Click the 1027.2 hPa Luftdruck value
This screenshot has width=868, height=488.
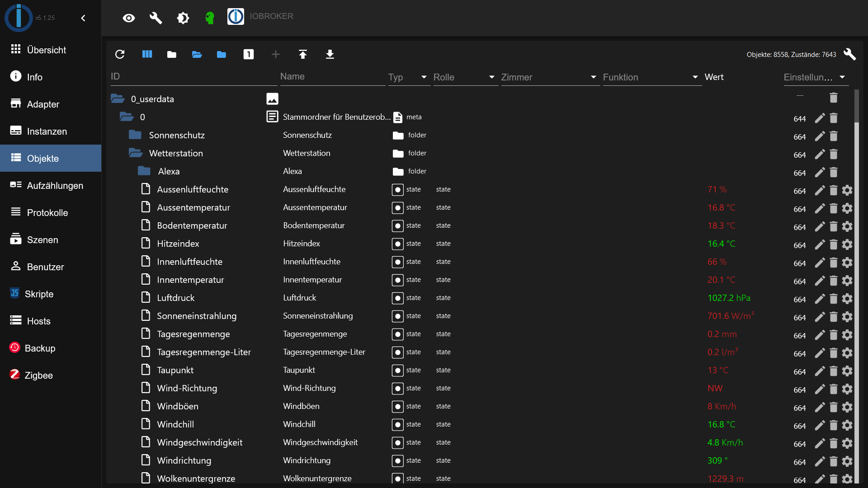click(x=729, y=298)
